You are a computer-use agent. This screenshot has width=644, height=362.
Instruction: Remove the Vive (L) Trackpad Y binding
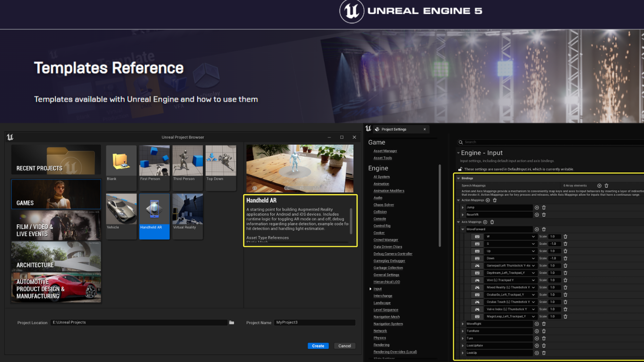(566, 280)
